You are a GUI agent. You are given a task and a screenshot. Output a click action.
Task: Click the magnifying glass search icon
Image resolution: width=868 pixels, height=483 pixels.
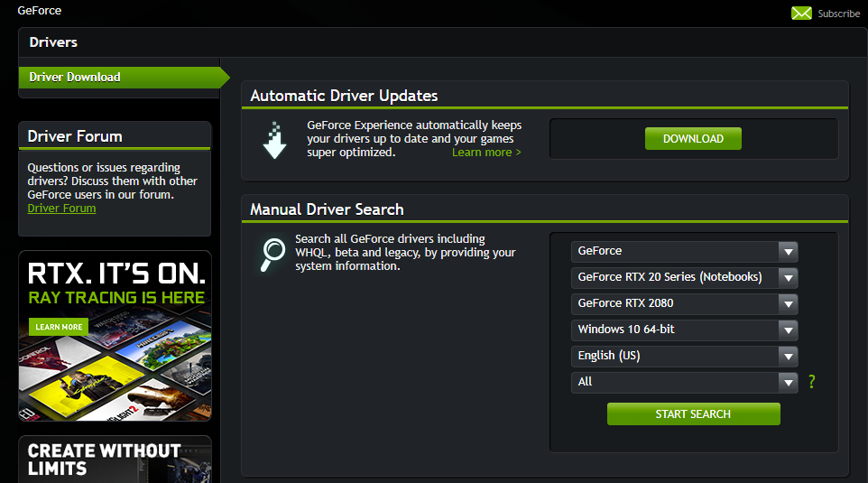[x=272, y=254]
